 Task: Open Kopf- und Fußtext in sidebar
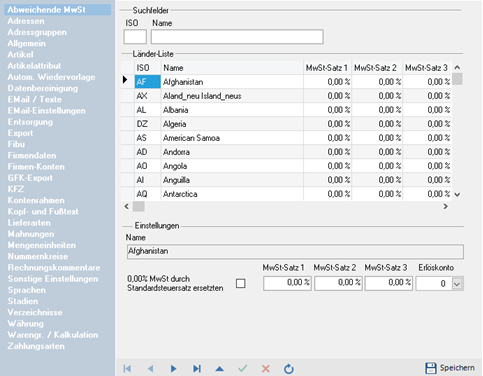tap(43, 212)
